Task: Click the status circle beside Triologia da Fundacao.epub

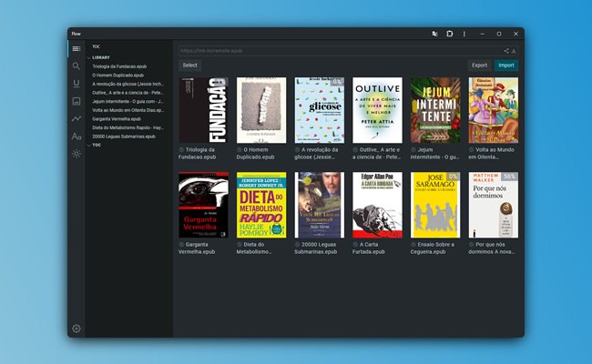Action: coord(181,150)
